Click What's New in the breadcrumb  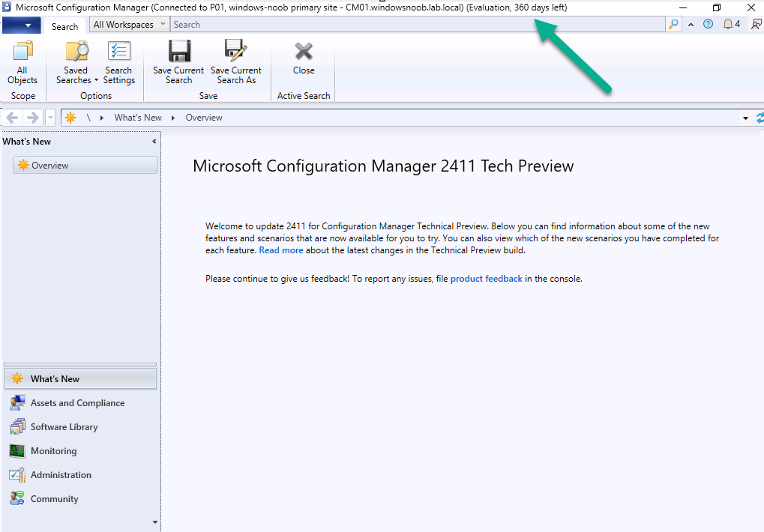point(138,118)
